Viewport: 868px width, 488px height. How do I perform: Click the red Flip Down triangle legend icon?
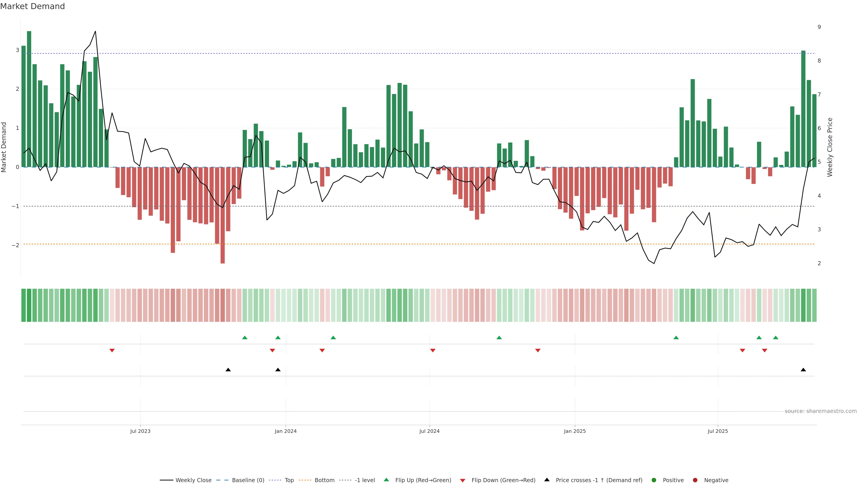[463, 480]
